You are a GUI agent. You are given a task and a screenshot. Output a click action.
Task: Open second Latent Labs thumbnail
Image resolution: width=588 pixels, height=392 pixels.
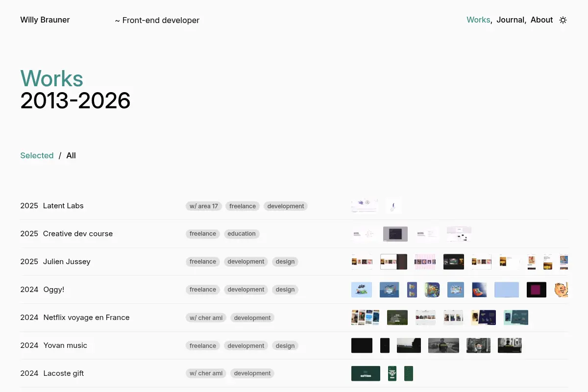tap(393, 206)
